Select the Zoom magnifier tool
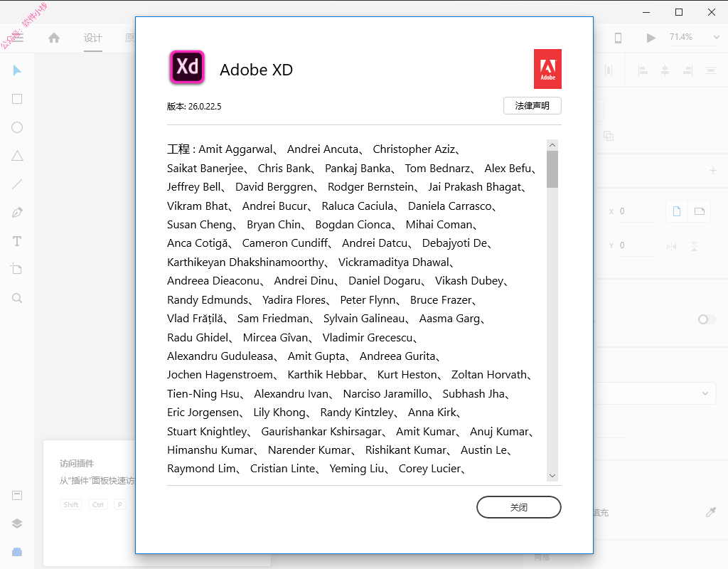The width and height of the screenshot is (728, 569). tap(17, 298)
